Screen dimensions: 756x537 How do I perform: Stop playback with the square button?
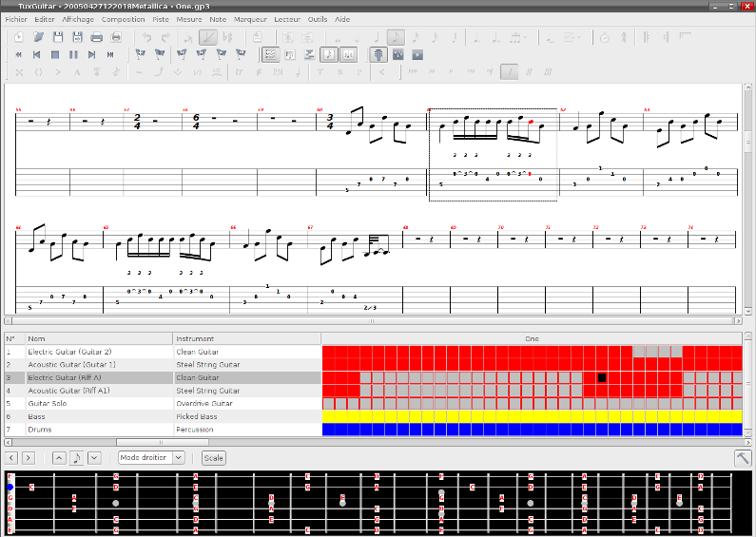[55, 55]
